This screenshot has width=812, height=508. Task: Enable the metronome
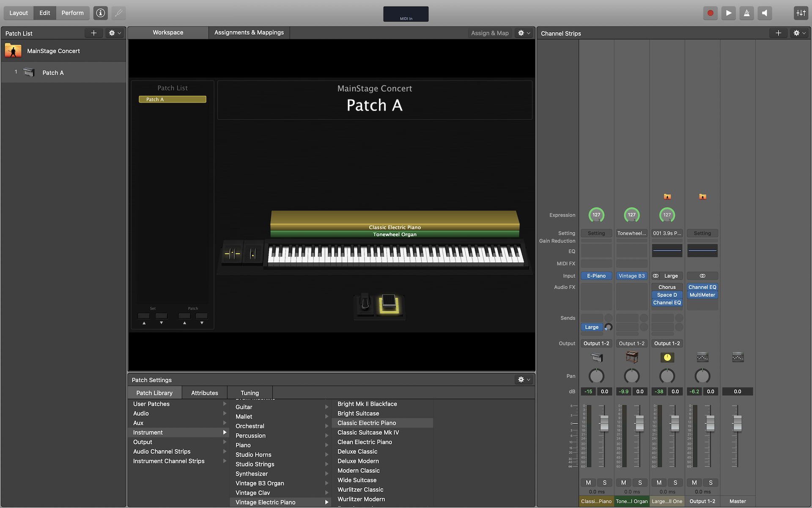click(746, 13)
